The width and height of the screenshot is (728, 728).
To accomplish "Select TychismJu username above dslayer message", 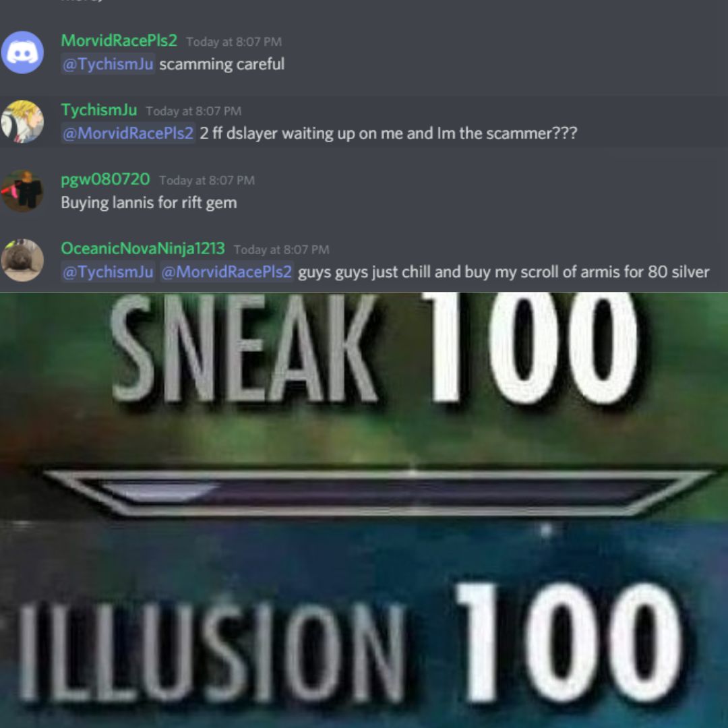I will point(99,110).
